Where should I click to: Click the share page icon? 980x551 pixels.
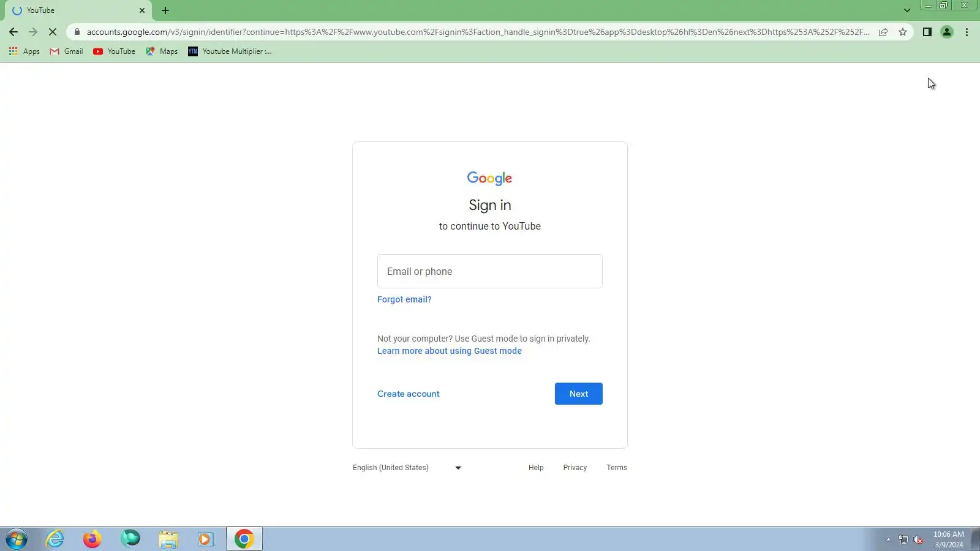pos(883,32)
